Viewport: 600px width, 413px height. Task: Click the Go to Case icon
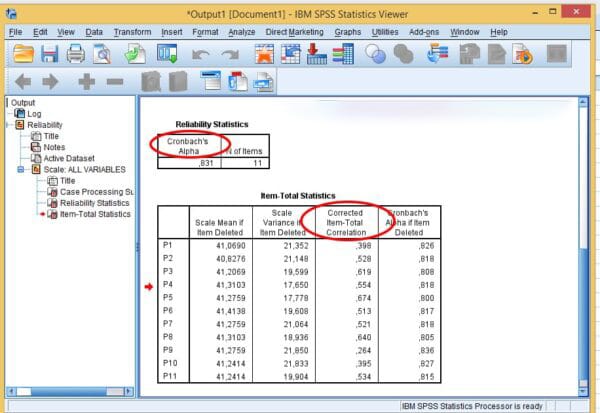pos(290,54)
